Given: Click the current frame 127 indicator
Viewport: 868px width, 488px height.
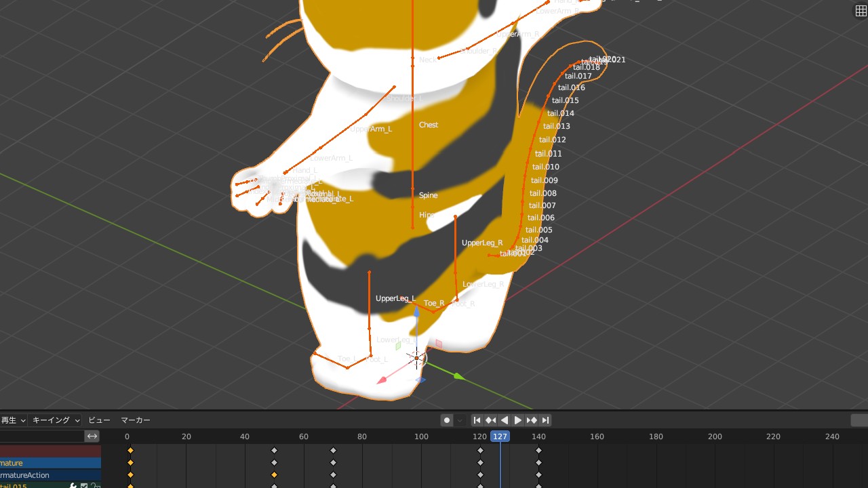Looking at the screenshot, I should [500, 436].
